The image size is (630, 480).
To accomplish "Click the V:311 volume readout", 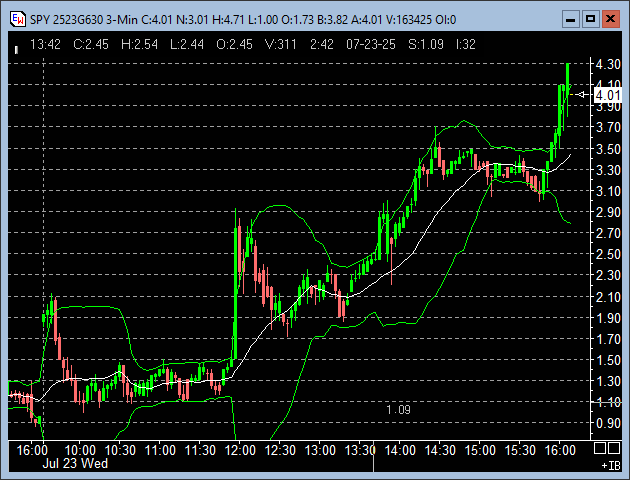I will [x=281, y=44].
